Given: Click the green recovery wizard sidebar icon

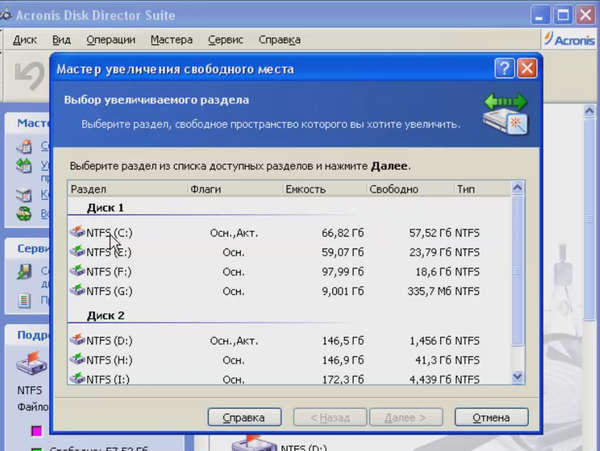Looking at the screenshot, I should click(x=24, y=213).
